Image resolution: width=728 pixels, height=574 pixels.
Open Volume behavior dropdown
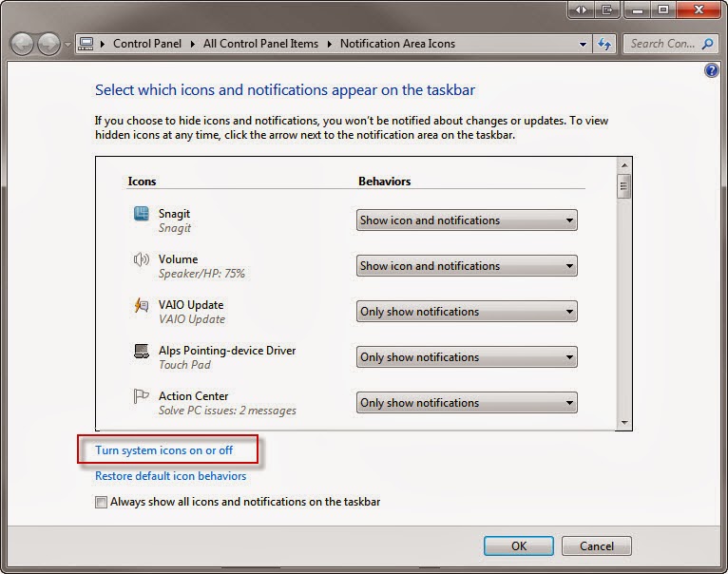pyautogui.click(x=467, y=266)
